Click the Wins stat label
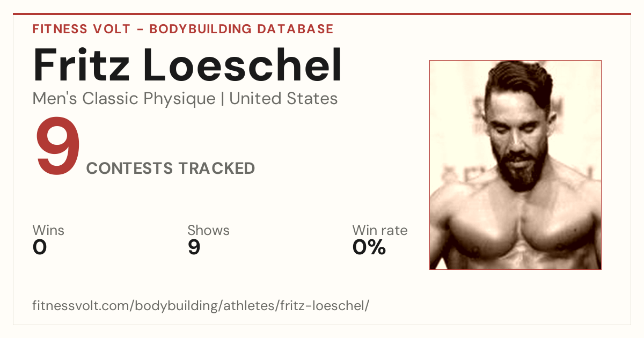 point(48,230)
